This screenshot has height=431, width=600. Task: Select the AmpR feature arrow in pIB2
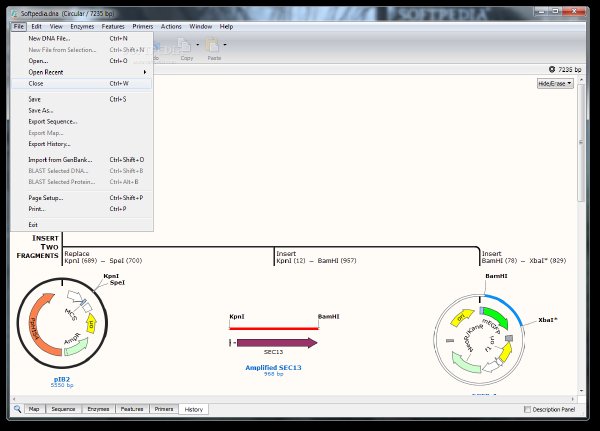point(76,346)
